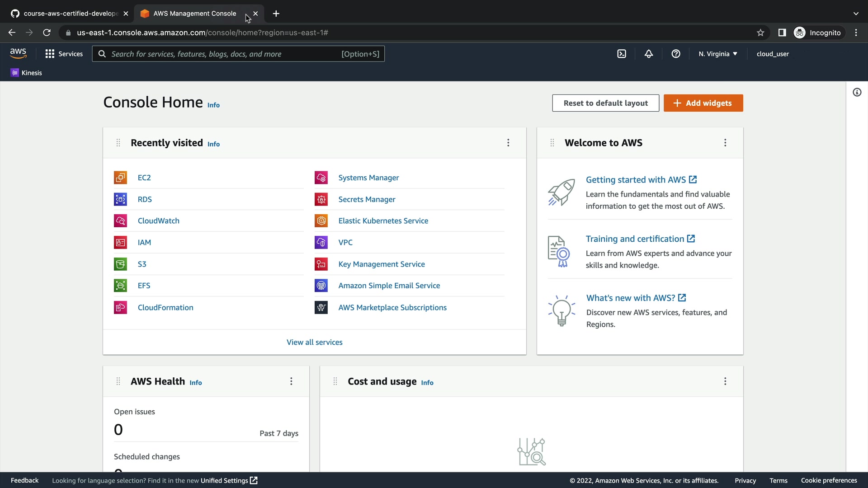This screenshot has width=868, height=488.
Task: Grab the AWS Health widget drag handle
Action: (x=118, y=381)
